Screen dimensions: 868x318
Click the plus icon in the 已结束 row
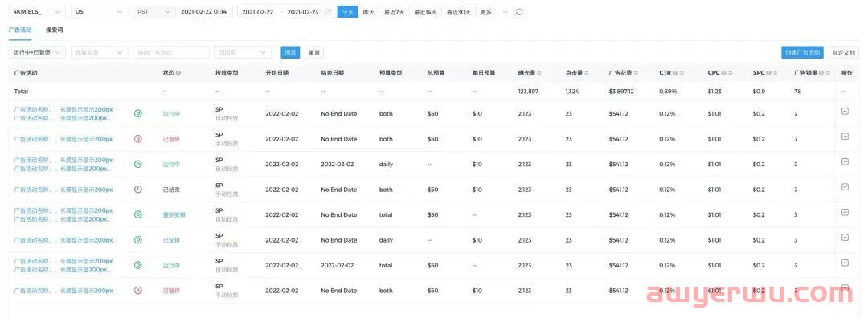[x=845, y=187]
